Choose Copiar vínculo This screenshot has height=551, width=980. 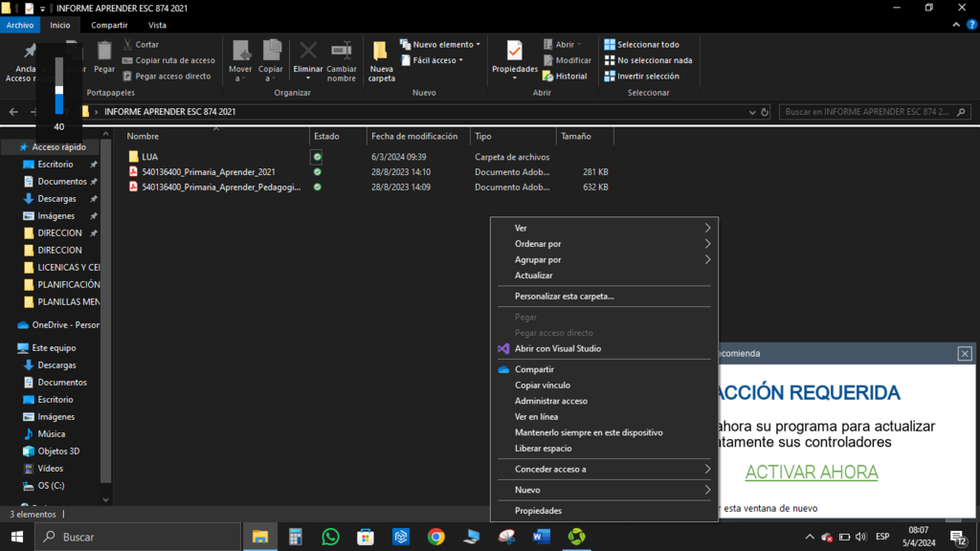(605, 386)
